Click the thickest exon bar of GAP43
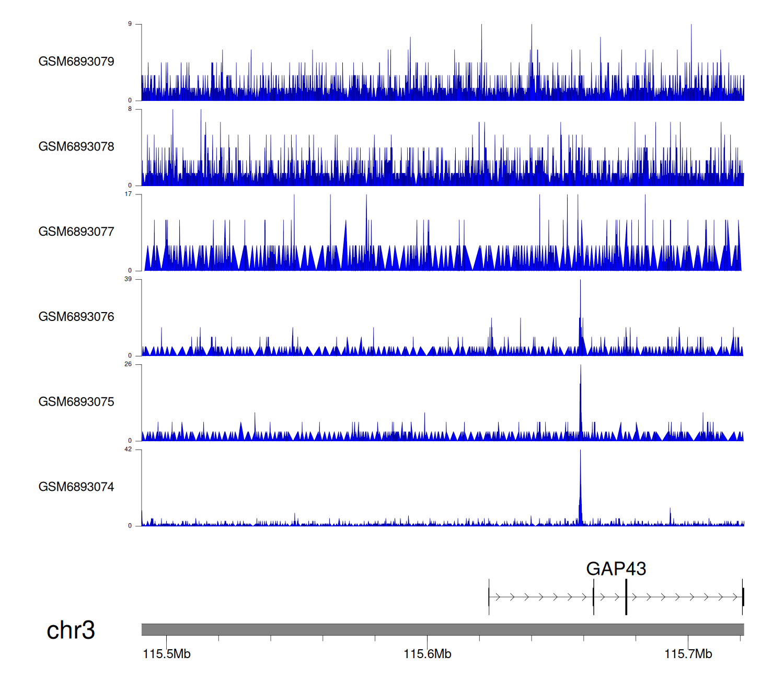This screenshot has width=784, height=690. coord(626,597)
